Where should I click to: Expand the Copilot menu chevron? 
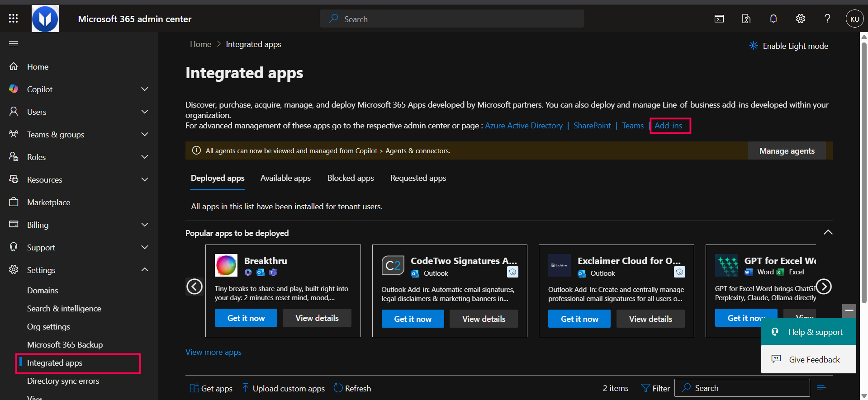click(x=145, y=89)
